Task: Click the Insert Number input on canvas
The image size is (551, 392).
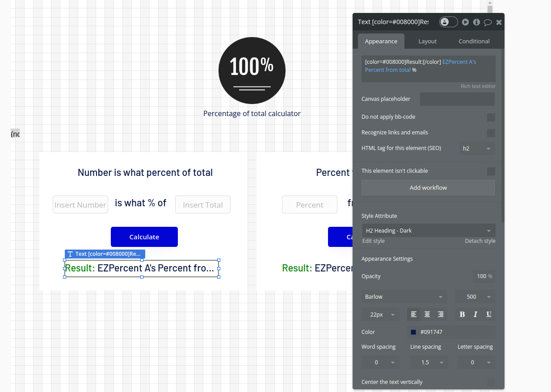Action: coord(80,204)
